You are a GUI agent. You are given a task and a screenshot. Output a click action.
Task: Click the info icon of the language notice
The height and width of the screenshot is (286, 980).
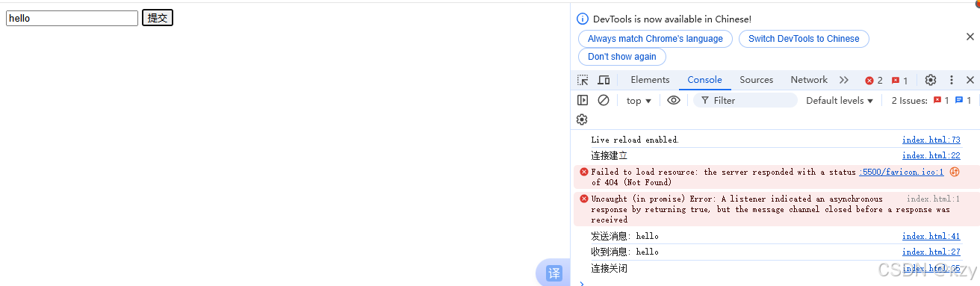[583, 19]
